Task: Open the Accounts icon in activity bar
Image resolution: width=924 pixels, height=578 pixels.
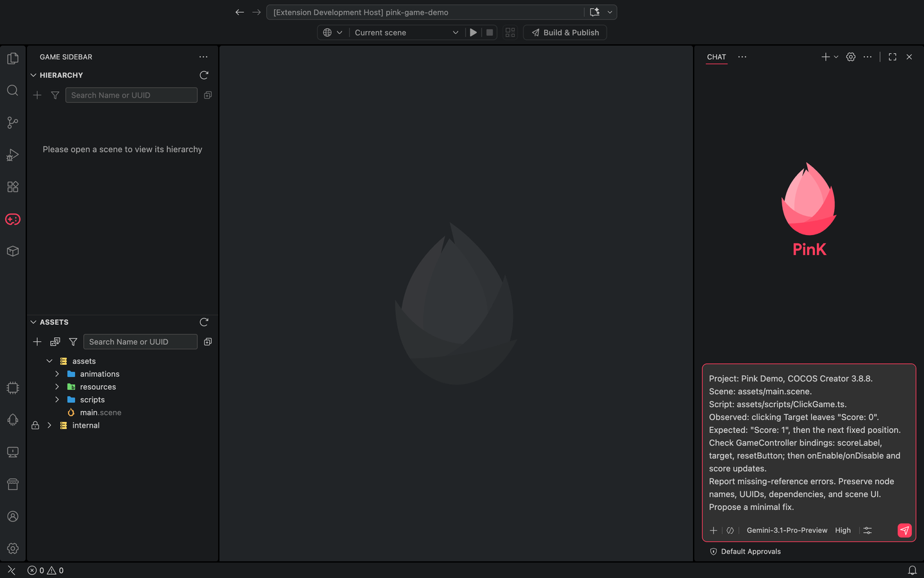Action: point(13,516)
